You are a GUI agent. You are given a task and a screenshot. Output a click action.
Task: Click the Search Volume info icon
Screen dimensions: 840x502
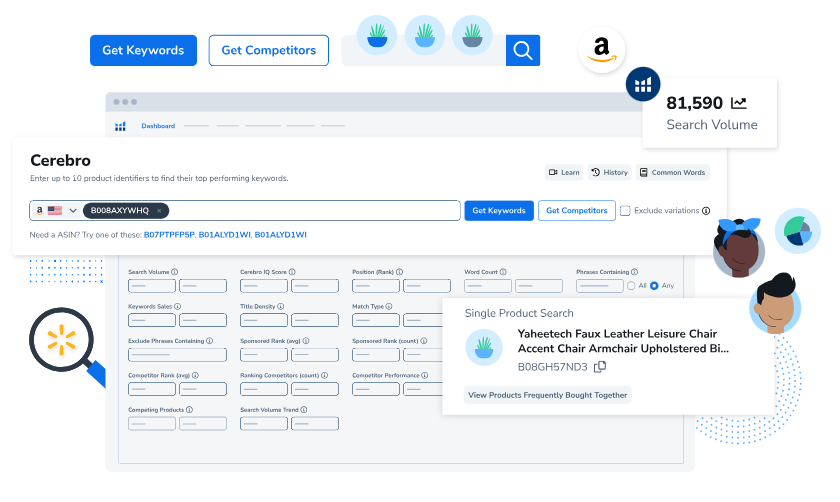[x=175, y=272]
